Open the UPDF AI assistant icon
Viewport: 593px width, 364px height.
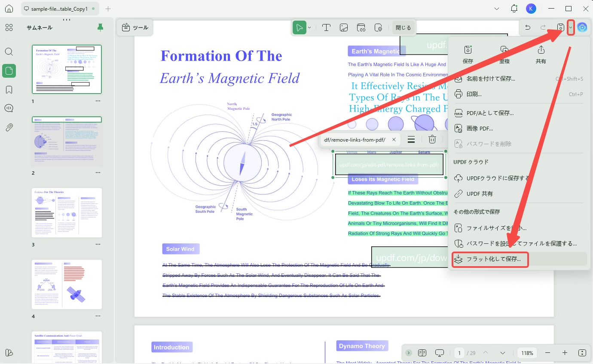pyautogui.click(x=582, y=27)
